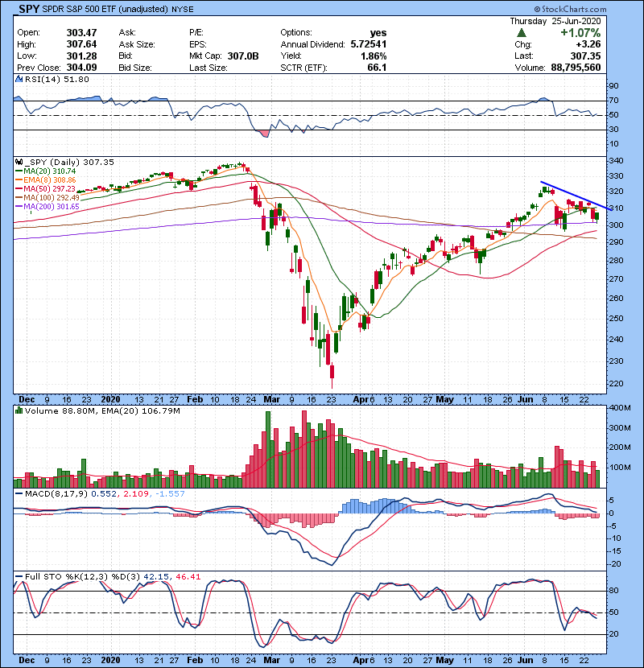Click the Full STO %D value 46.41

click(x=188, y=577)
